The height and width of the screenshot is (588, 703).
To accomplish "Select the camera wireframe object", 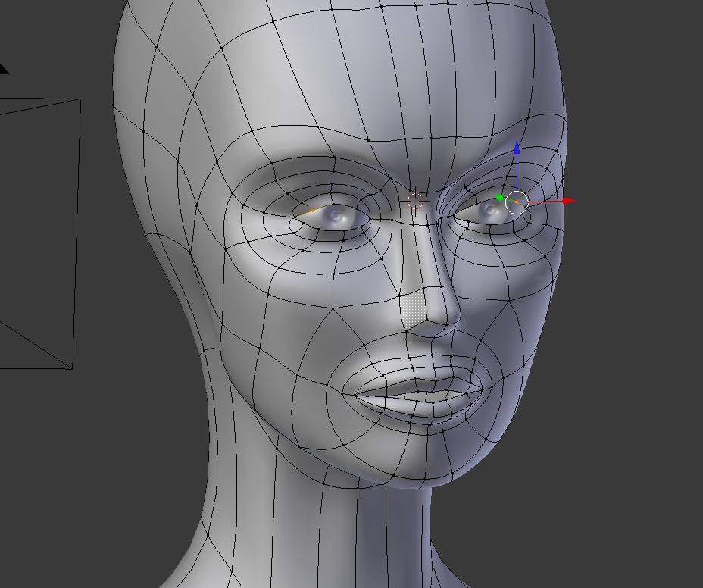I will (39, 233).
